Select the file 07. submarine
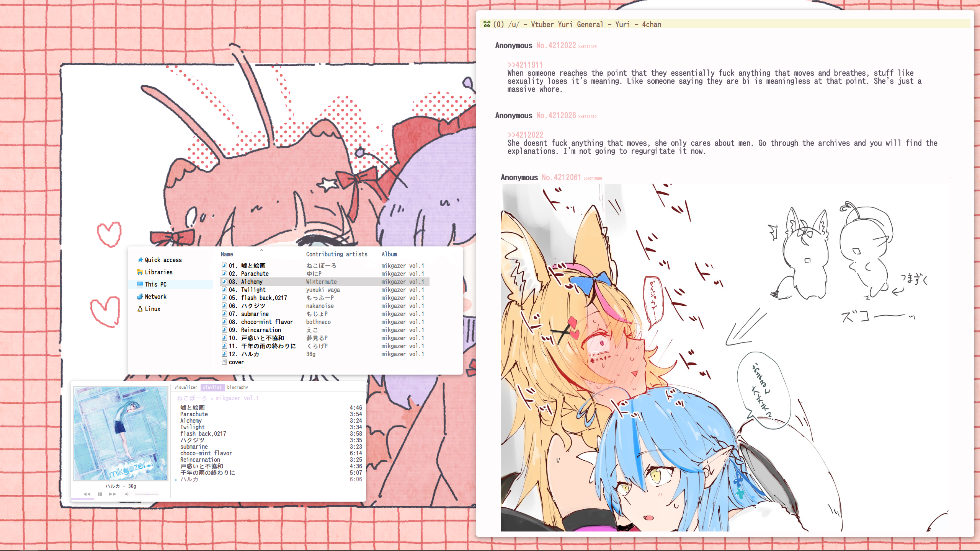The height and width of the screenshot is (551, 980). (248, 314)
